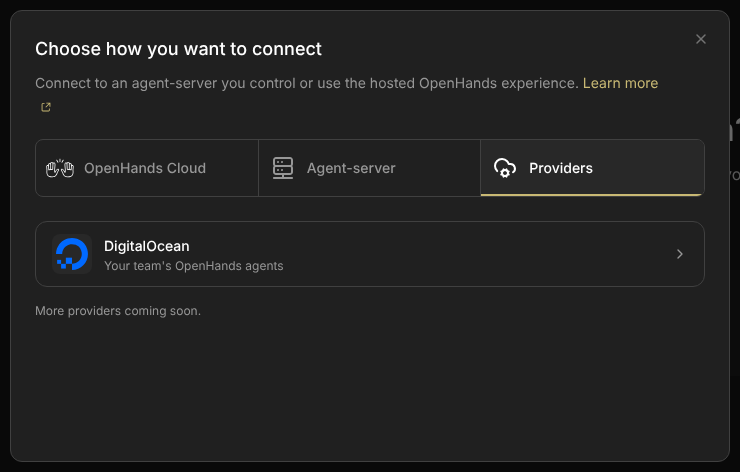Click the cloud gear Providers icon
Image resolution: width=740 pixels, height=472 pixels.
pos(505,168)
